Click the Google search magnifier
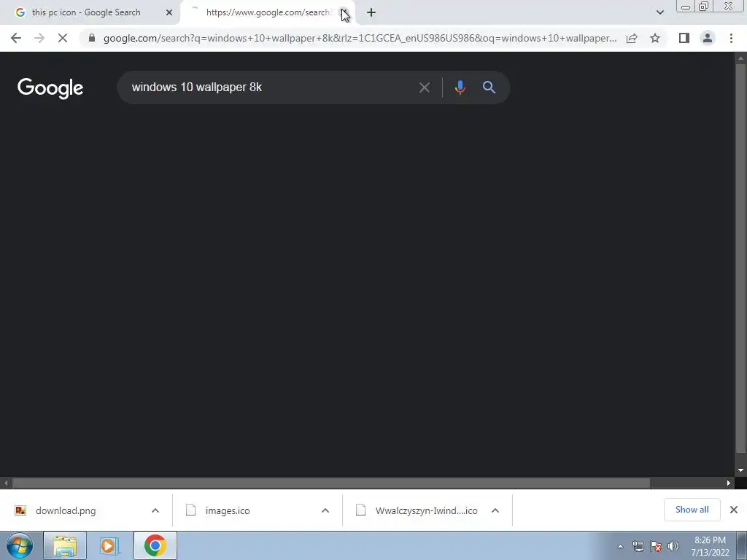This screenshot has height=560, width=747. click(489, 87)
